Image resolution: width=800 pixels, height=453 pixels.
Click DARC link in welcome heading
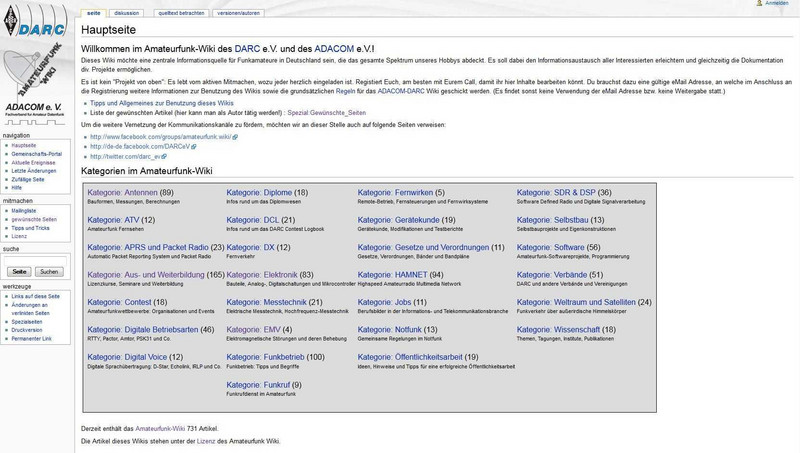point(247,49)
